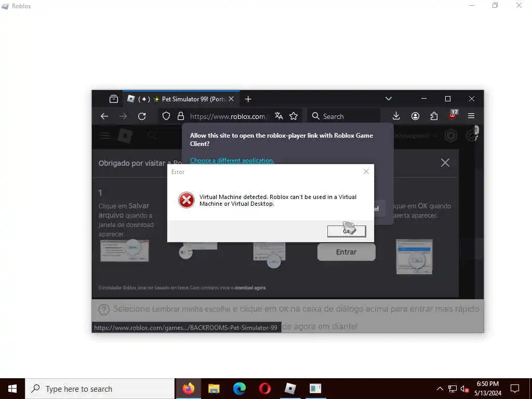
Task: Close the Error dialog with its X
Action: point(366,171)
